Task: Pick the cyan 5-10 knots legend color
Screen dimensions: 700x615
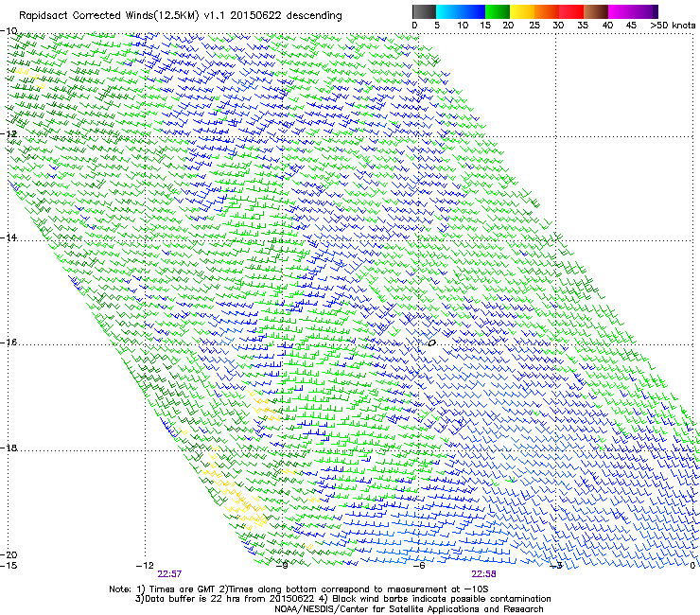Action: [448, 11]
